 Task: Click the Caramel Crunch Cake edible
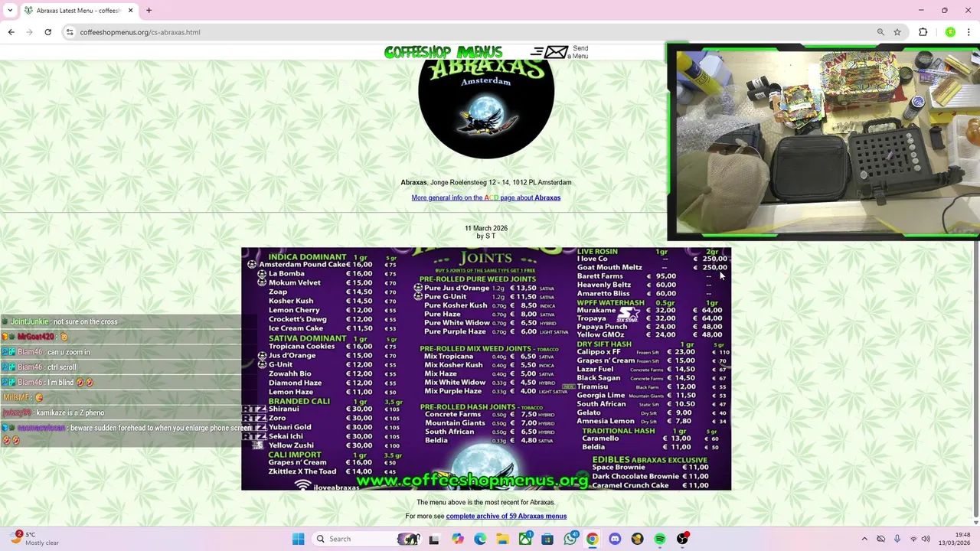coord(630,485)
